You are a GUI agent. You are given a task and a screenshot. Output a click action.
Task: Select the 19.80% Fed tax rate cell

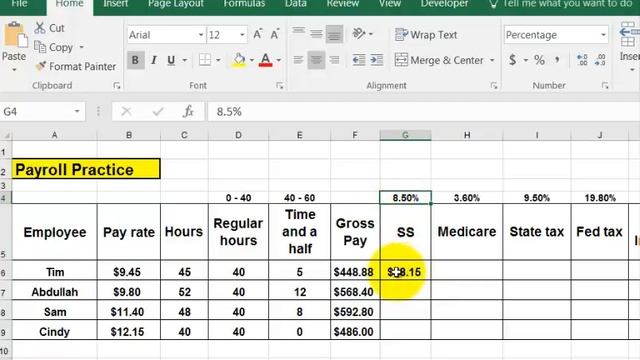[600, 198]
